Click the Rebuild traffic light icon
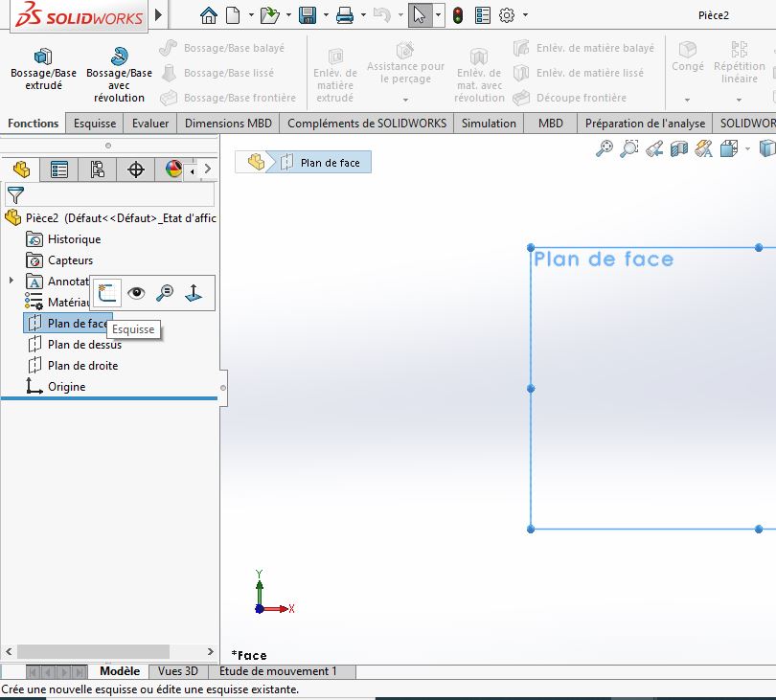 pos(458,15)
